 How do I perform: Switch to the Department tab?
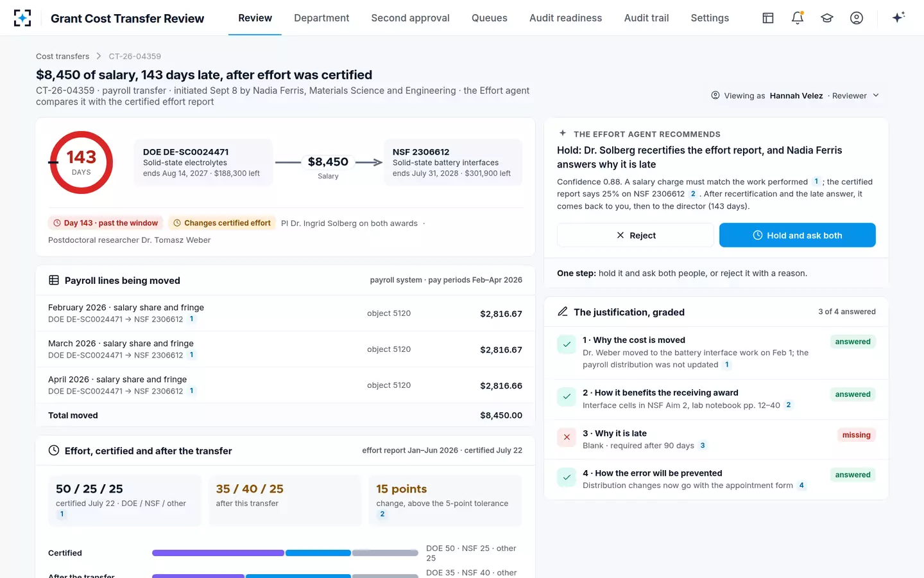[x=321, y=18]
